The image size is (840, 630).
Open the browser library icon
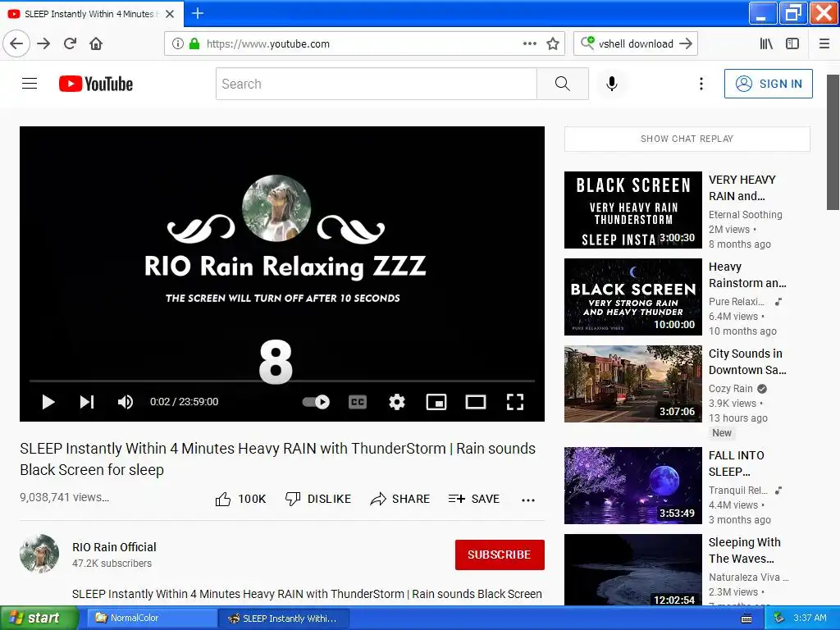tap(766, 43)
